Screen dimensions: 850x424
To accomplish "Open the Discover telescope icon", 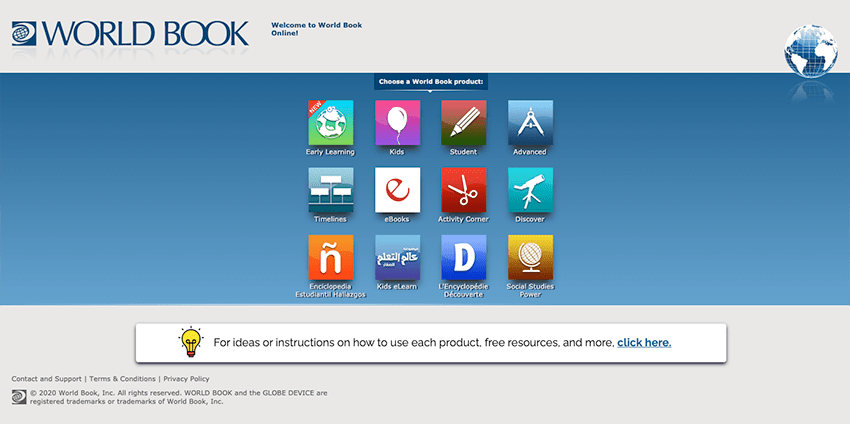I will [x=530, y=190].
